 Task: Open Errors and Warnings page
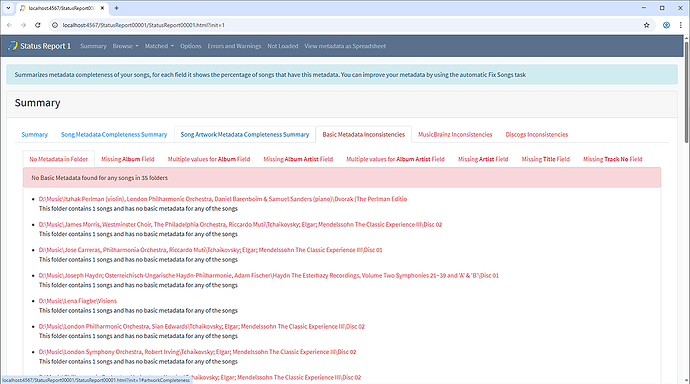coord(234,46)
